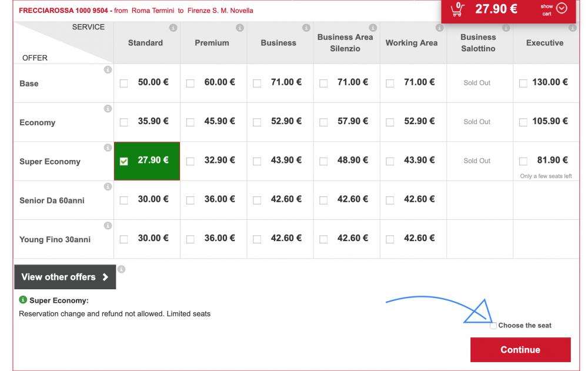
Task: Open the Premium service info icon
Action: point(240,28)
